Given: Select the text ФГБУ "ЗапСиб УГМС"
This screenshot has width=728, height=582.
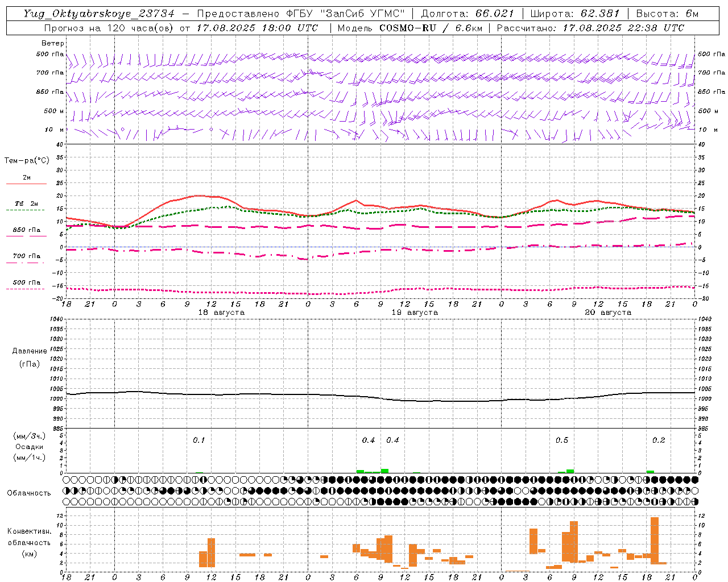Looking at the screenshot, I should 346,14.
